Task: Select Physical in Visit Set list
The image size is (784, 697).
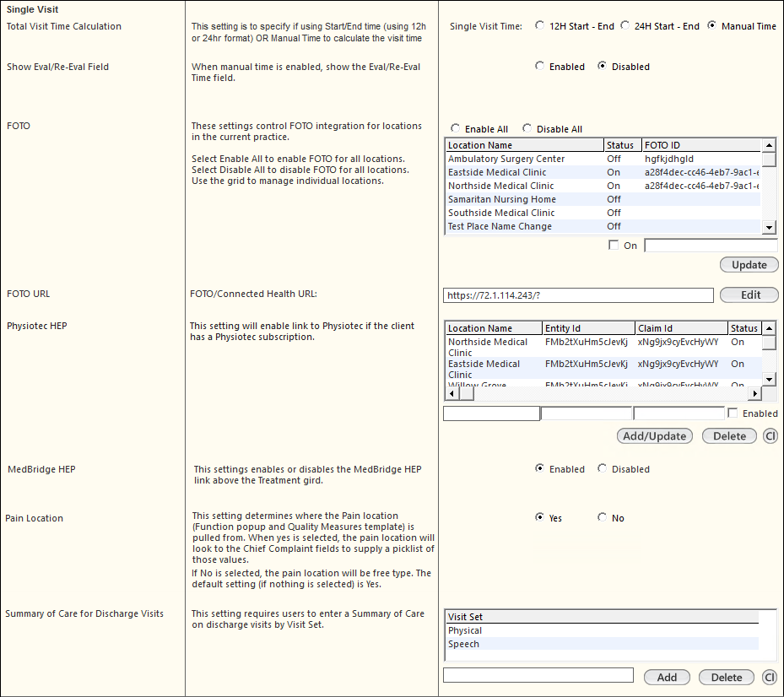Action: [x=602, y=630]
